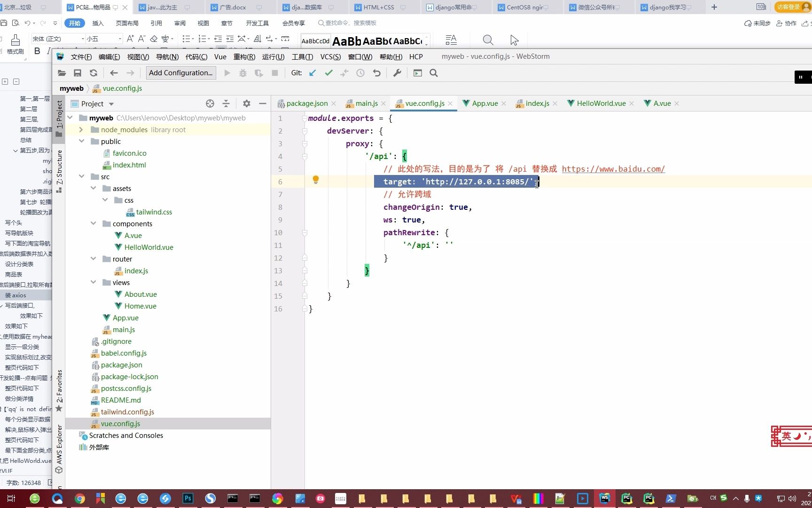Click the locate-in-project target icon
This screenshot has width=812, height=508.
tap(210, 103)
